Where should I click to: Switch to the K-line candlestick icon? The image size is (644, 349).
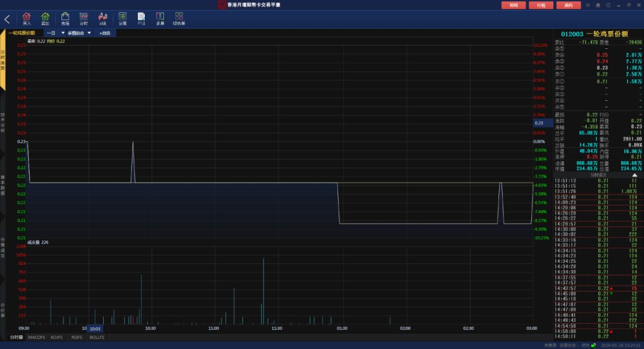coord(103,19)
